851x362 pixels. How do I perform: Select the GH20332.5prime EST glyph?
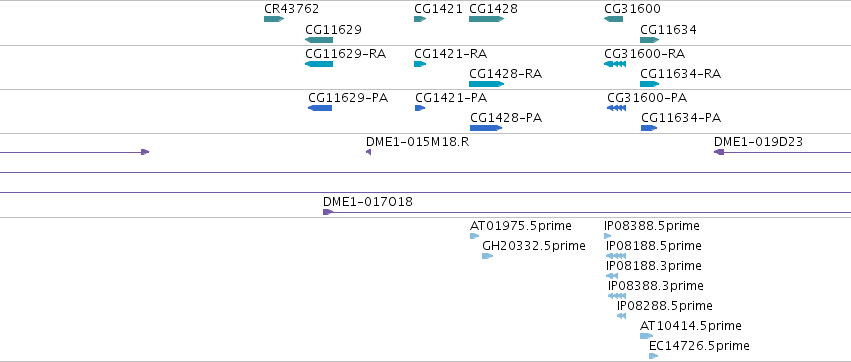(487, 256)
